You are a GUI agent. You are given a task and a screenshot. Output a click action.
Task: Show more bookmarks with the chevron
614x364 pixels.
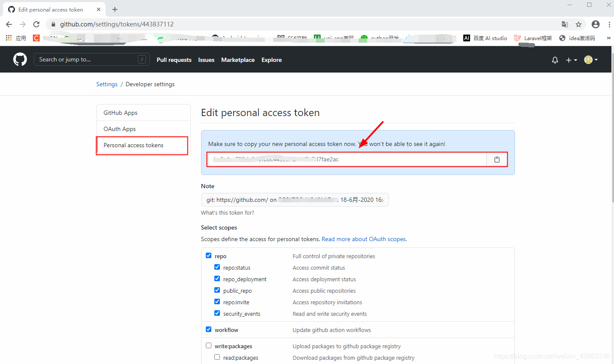608,38
